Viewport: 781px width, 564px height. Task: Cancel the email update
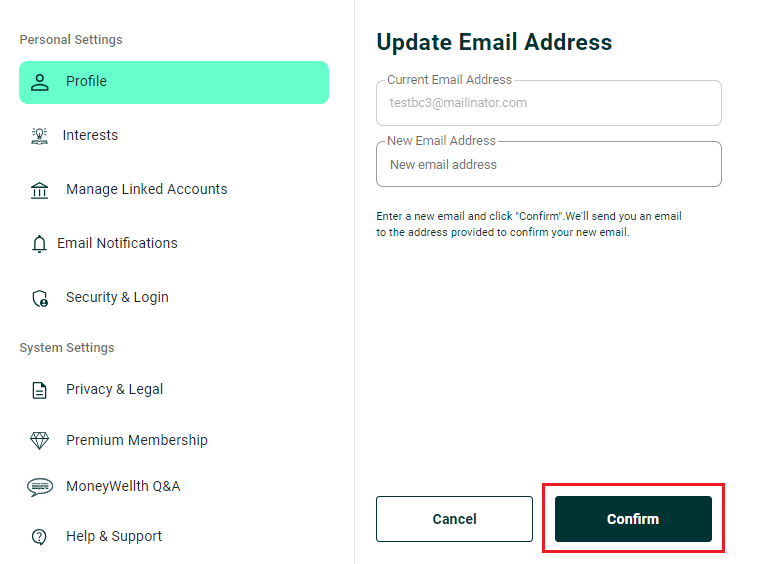pyautogui.click(x=454, y=519)
